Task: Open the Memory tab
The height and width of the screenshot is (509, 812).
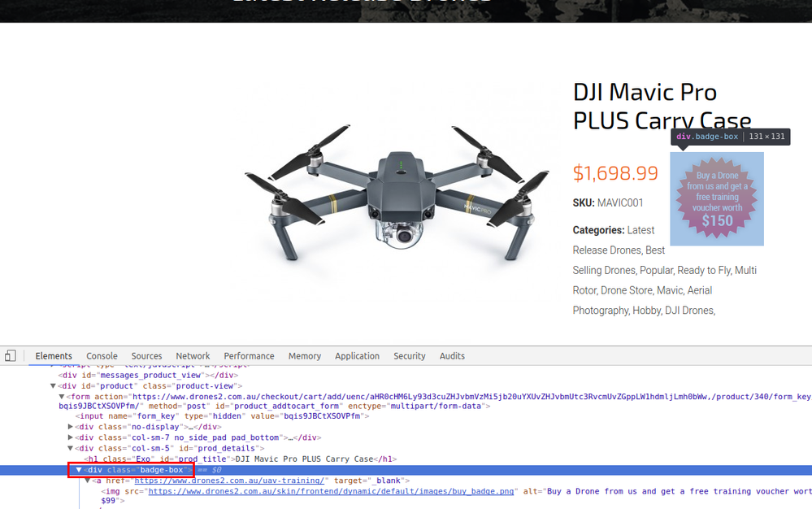Action: 304,356
